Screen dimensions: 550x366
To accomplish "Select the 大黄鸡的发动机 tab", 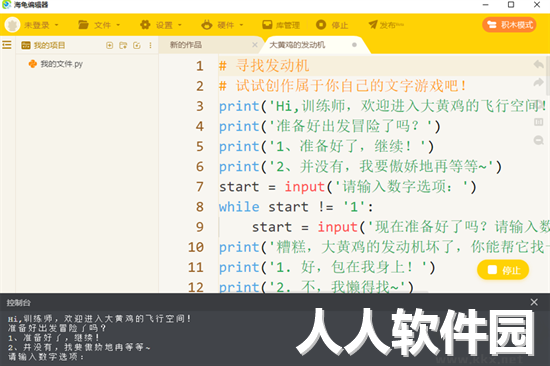I will (x=297, y=45).
